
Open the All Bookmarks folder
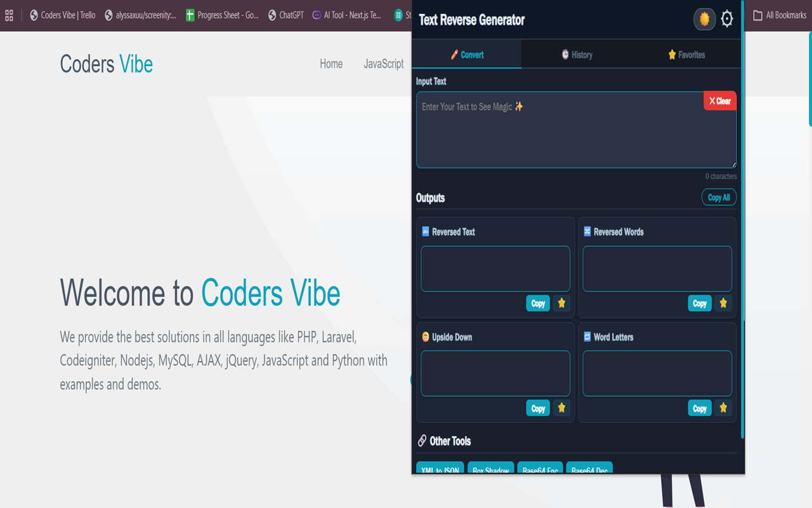[x=780, y=15]
